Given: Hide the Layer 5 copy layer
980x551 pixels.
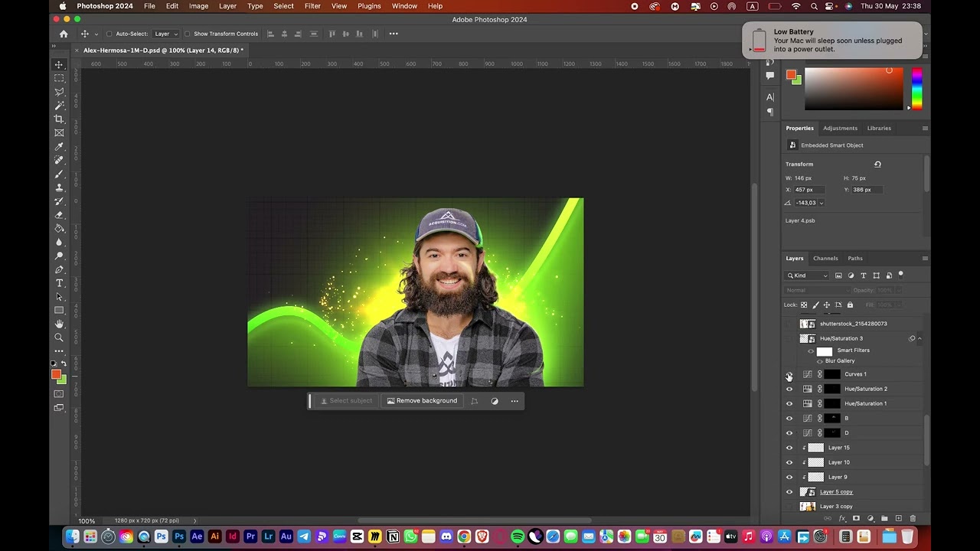Looking at the screenshot, I should [x=789, y=492].
